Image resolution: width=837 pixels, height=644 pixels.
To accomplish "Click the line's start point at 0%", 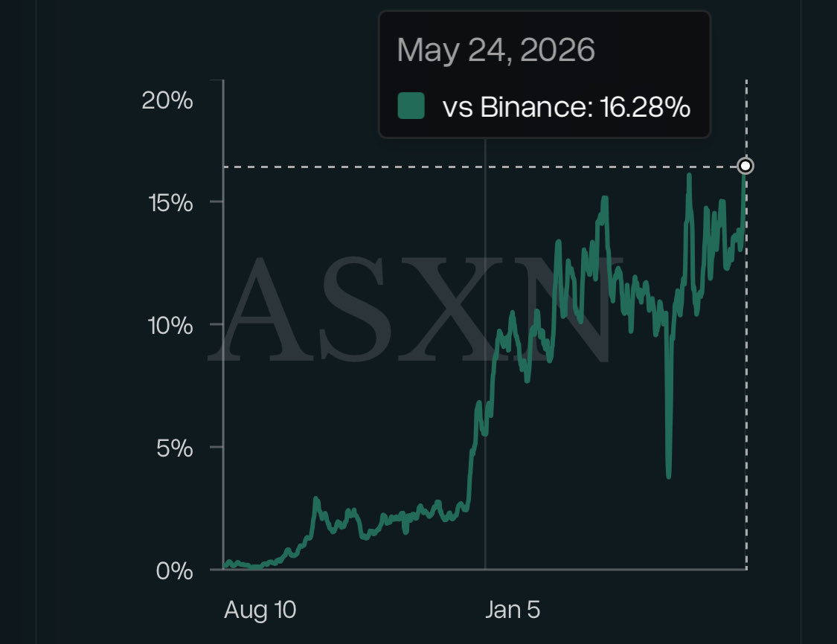I will coord(225,567).
